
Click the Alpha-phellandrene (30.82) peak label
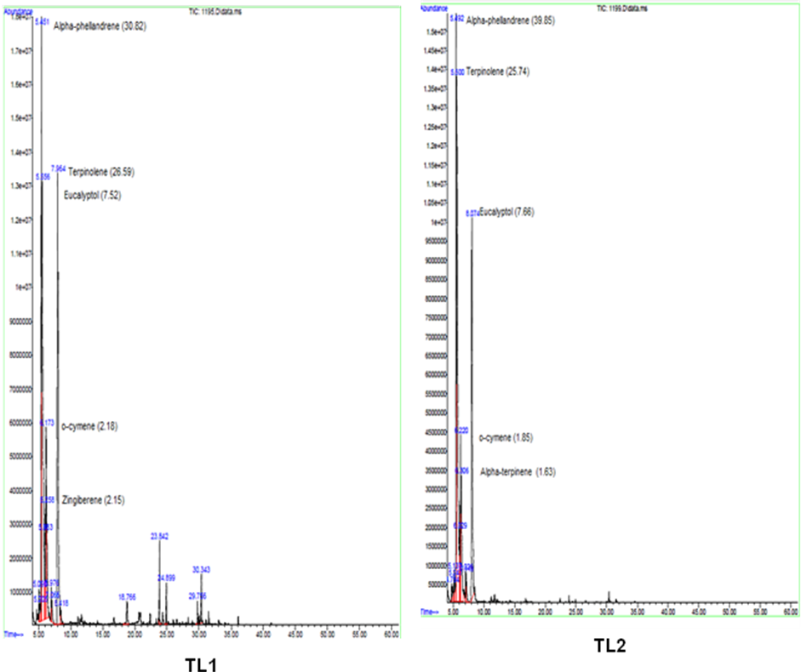click(x=100, y=27)
